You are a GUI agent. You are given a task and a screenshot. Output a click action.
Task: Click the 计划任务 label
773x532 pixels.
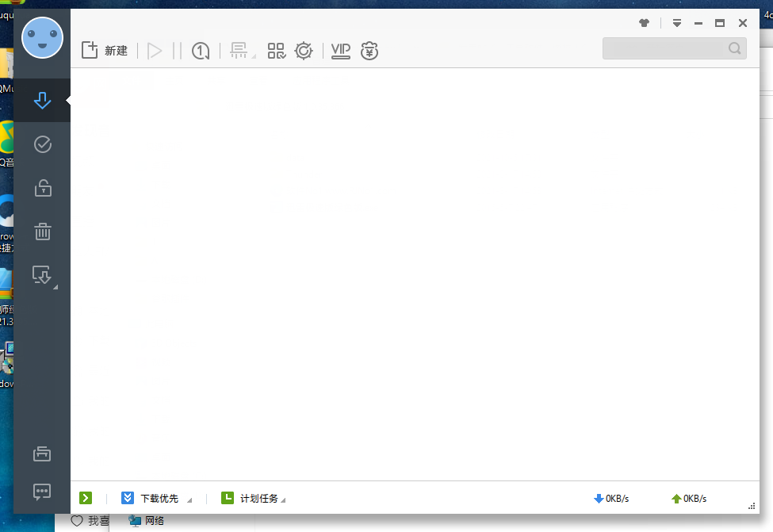coord(258,499)
